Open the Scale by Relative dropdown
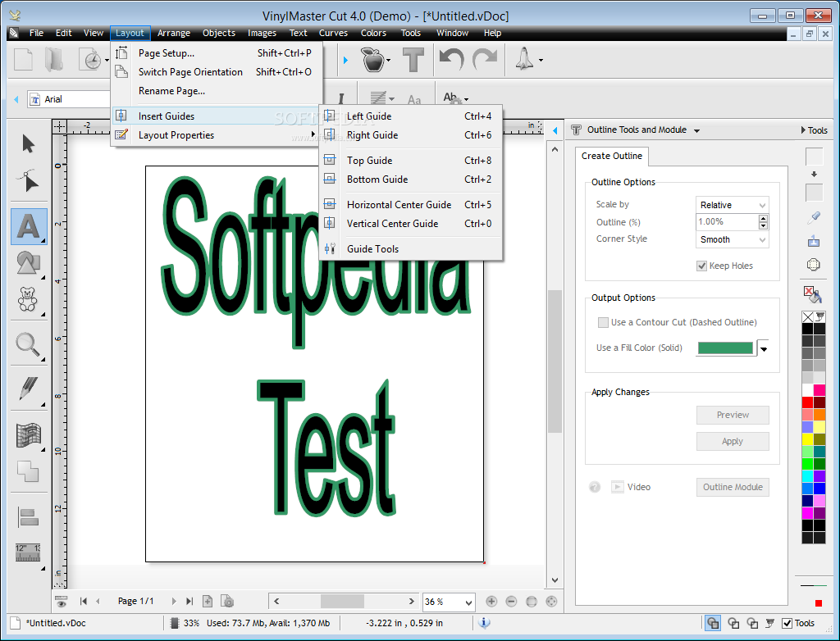Viewport: 840px width, 641px height. point(733,205)
